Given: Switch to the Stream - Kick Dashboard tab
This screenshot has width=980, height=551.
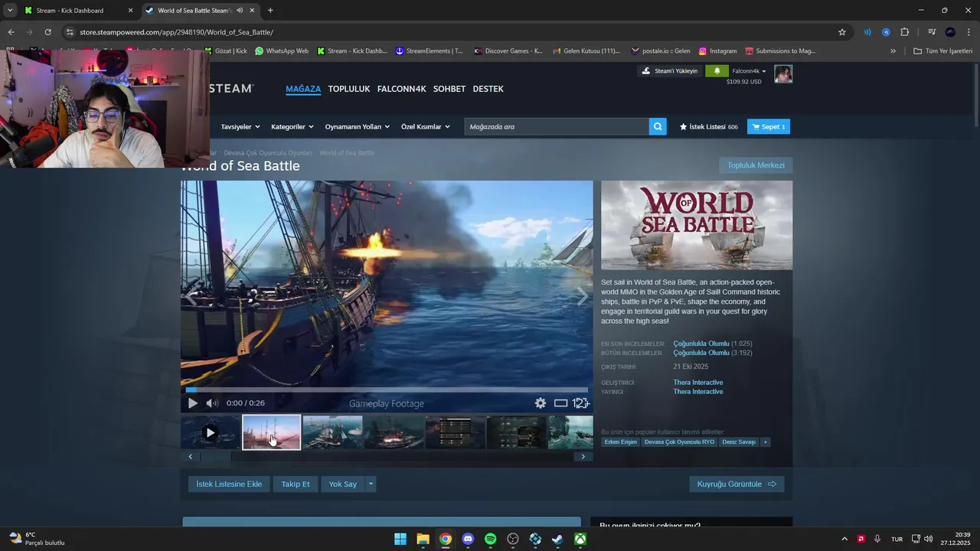Looking at the screenshot, I should pyautogui.click(x=77, y=11).
